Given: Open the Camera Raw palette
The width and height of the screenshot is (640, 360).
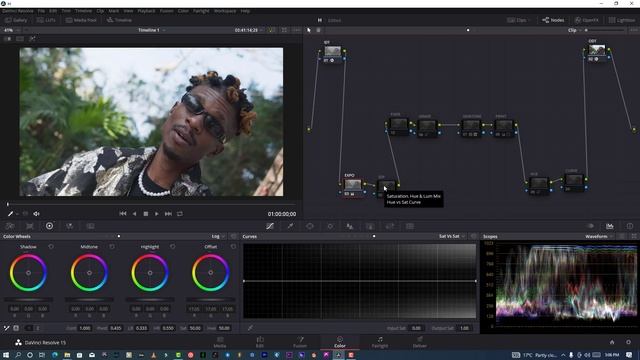Looking at the screenshot, I should 10,226.
